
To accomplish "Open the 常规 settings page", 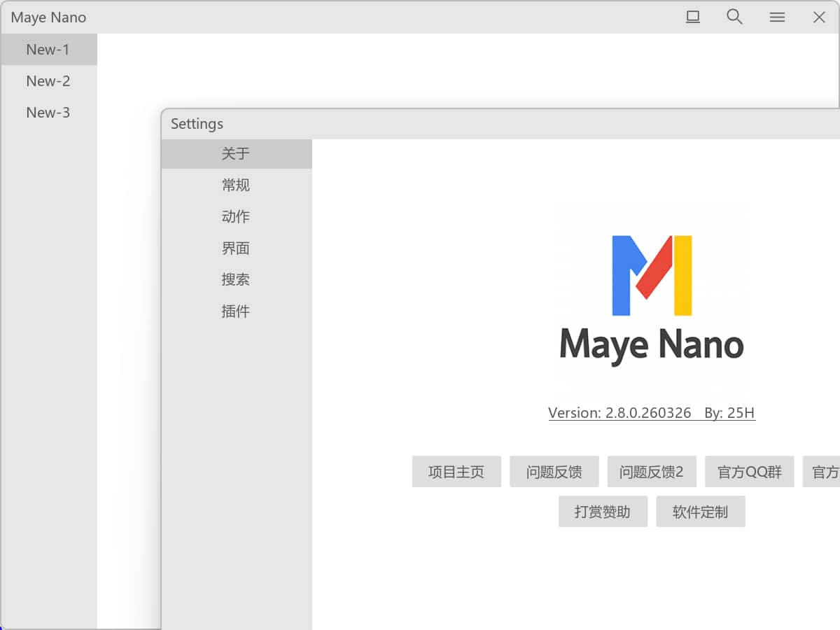I will tap(237, 185).
